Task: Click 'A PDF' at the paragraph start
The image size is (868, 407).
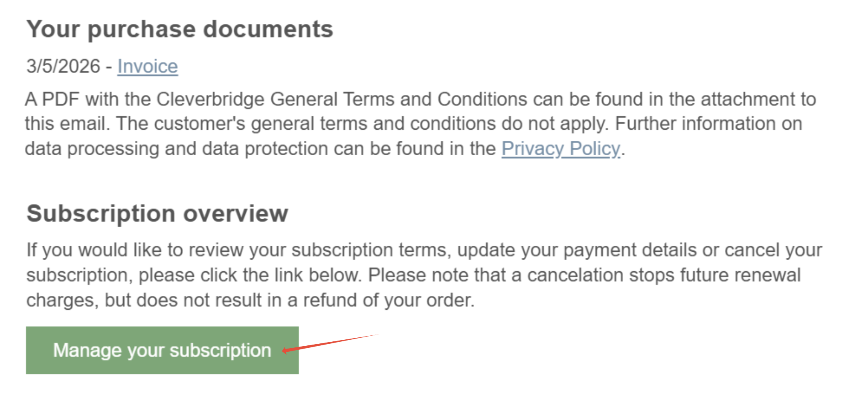Action: [x=52, y=99]
